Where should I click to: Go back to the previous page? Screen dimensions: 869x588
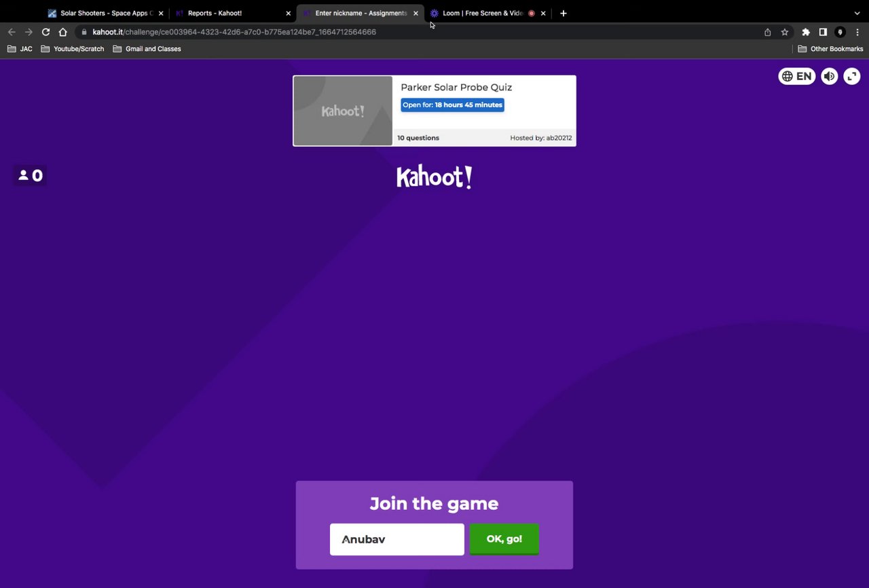[12, 32]
